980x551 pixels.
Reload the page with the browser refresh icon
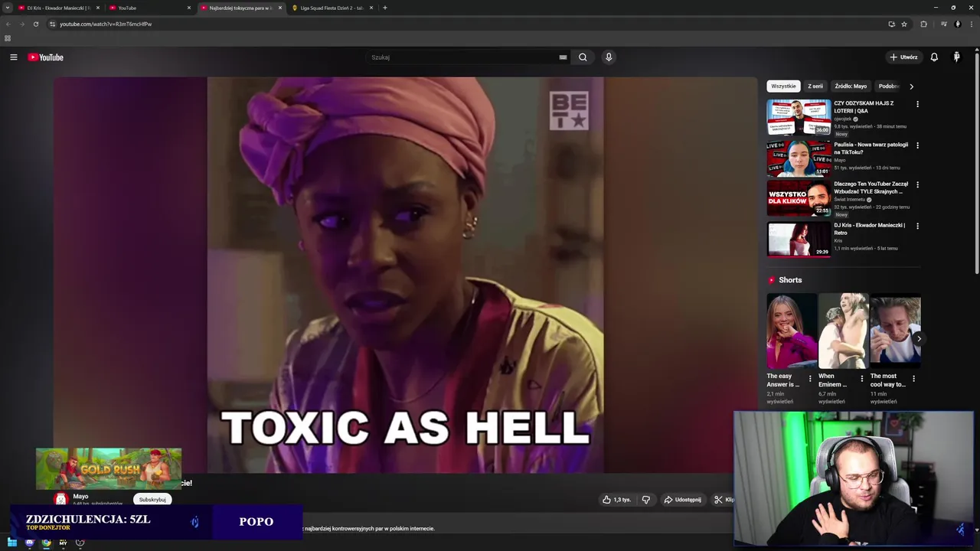[x=35, y=24]
